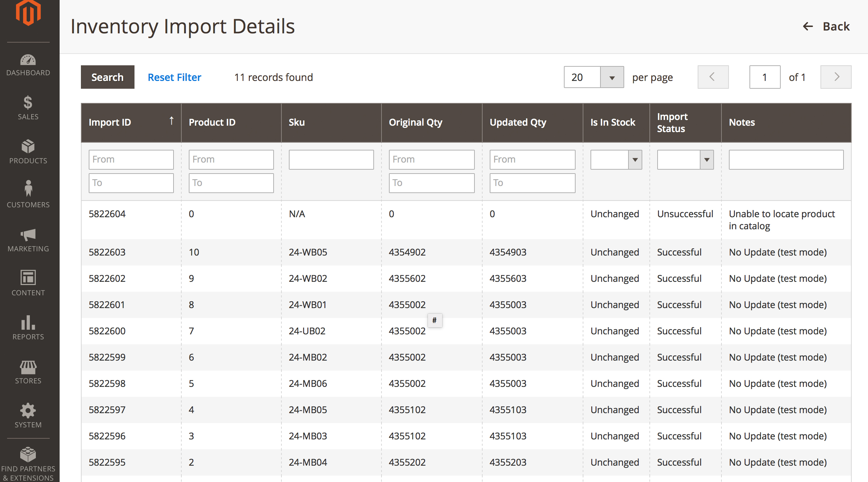Click Sku cell 24-MB06
The height and width of the screenshot is (482, 868).
tap(308, 384)
